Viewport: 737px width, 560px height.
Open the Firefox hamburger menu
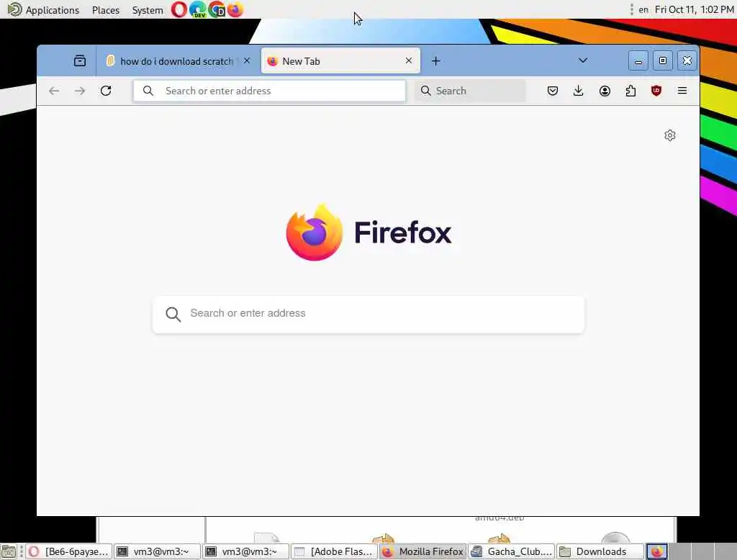[x=682, y=91]
